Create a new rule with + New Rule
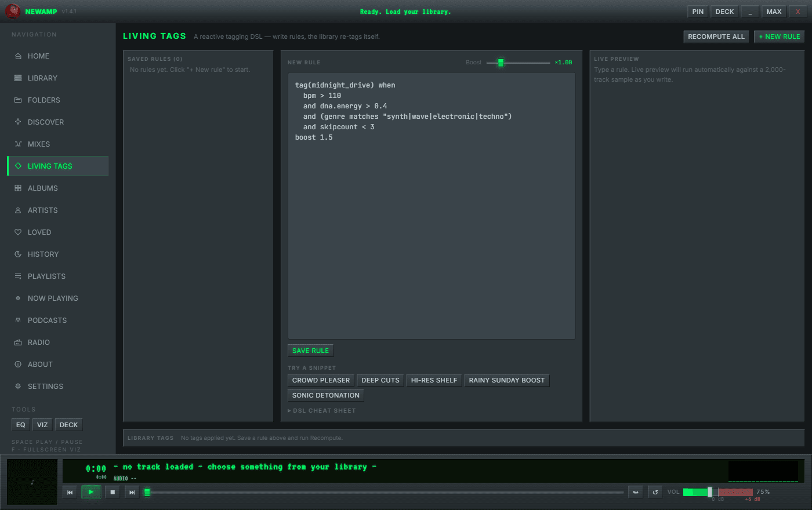 tap(780, 37)
